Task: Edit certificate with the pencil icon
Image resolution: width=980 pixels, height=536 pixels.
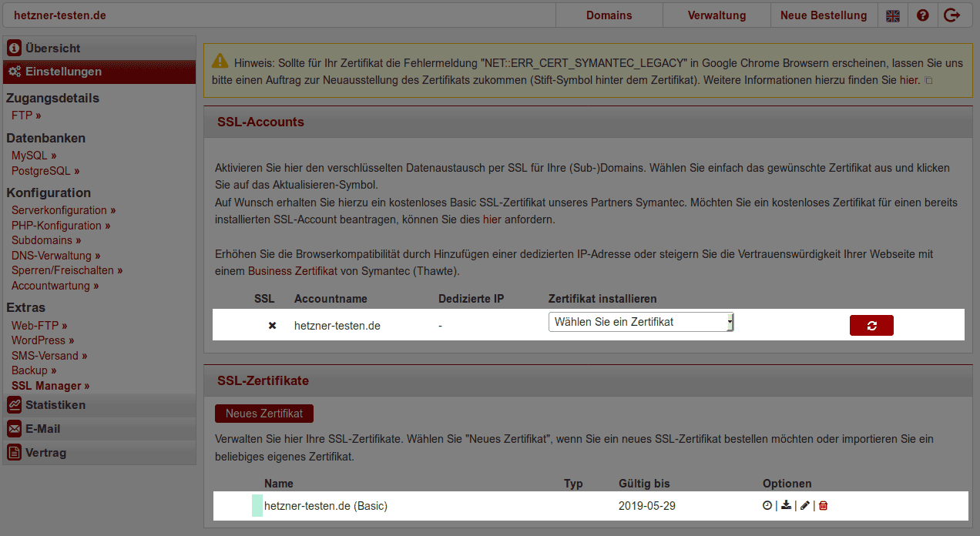Action: pyautogui.click(x=805, y=505)
